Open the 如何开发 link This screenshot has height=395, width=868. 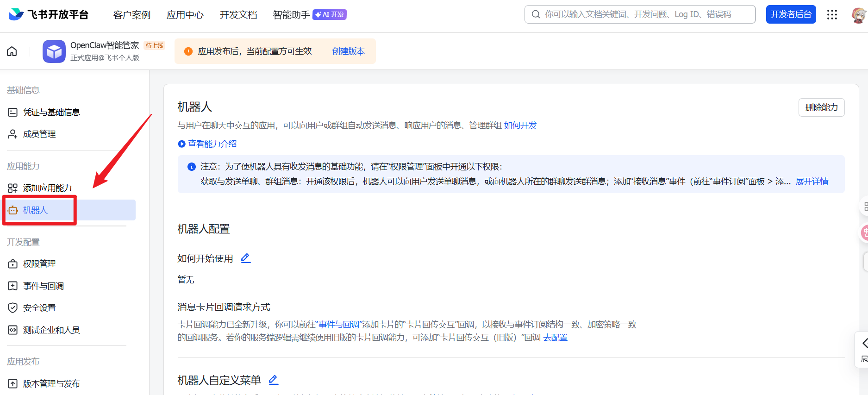click(x=520, y=125)
